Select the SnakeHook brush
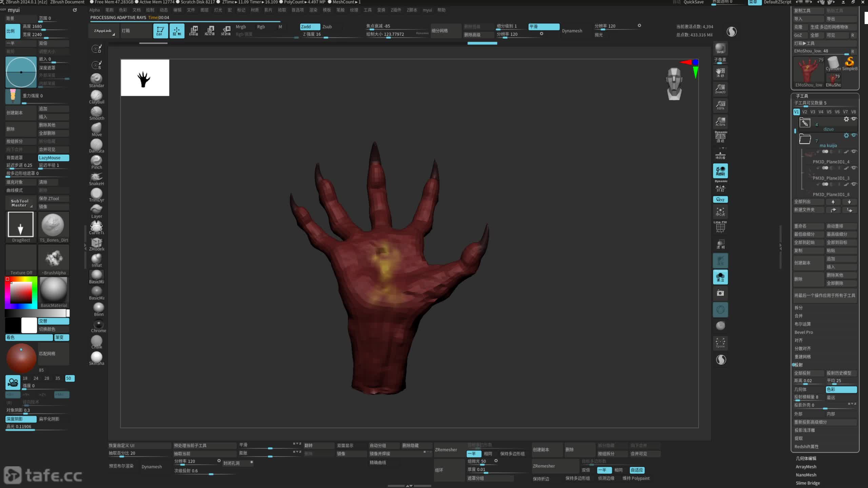This screenshot has width=868, height=488. point(96,178)
